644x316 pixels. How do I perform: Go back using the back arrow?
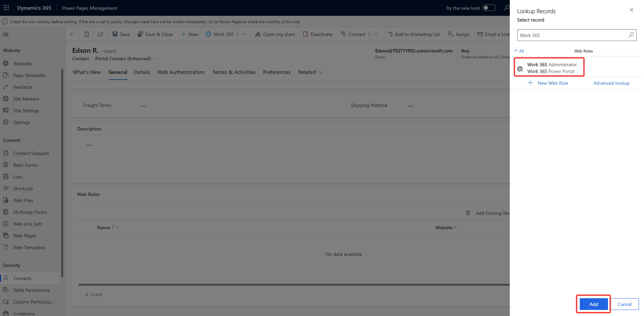(72, 34)
